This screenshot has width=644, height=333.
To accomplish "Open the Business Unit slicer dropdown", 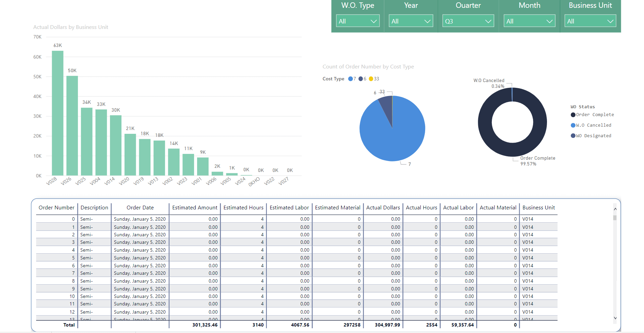I will [590, 21].
